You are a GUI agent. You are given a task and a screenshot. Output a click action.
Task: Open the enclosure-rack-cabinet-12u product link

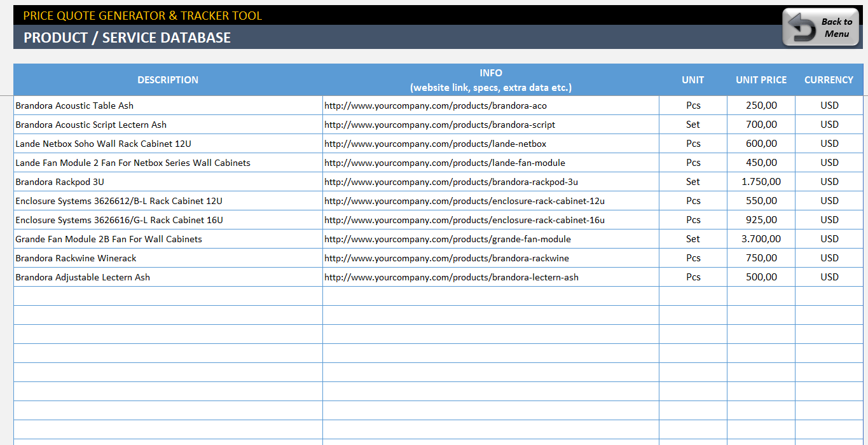464,201
